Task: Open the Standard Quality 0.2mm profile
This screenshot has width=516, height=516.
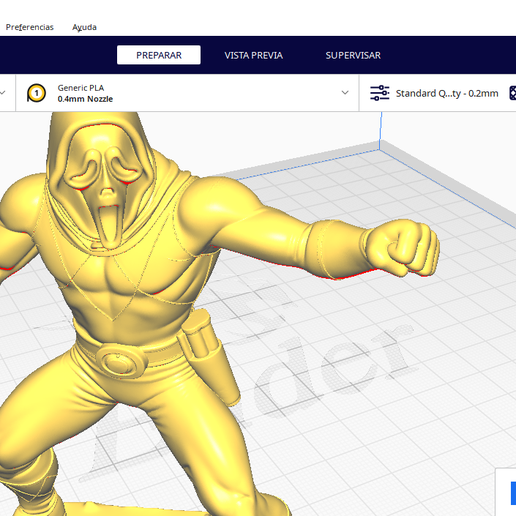Action: [x=447, y=93]
